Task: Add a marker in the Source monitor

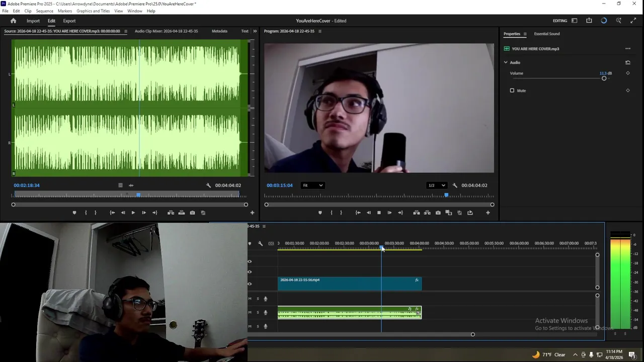Action: tap(74, 213)
